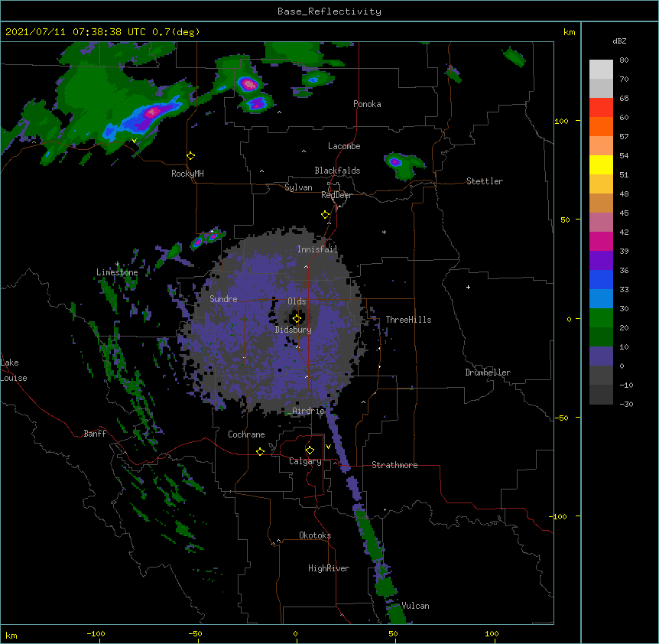This screenshot has width=659, height=644.
Task: Select the blue 36 dBZ legend swatch
Action: 601,279
